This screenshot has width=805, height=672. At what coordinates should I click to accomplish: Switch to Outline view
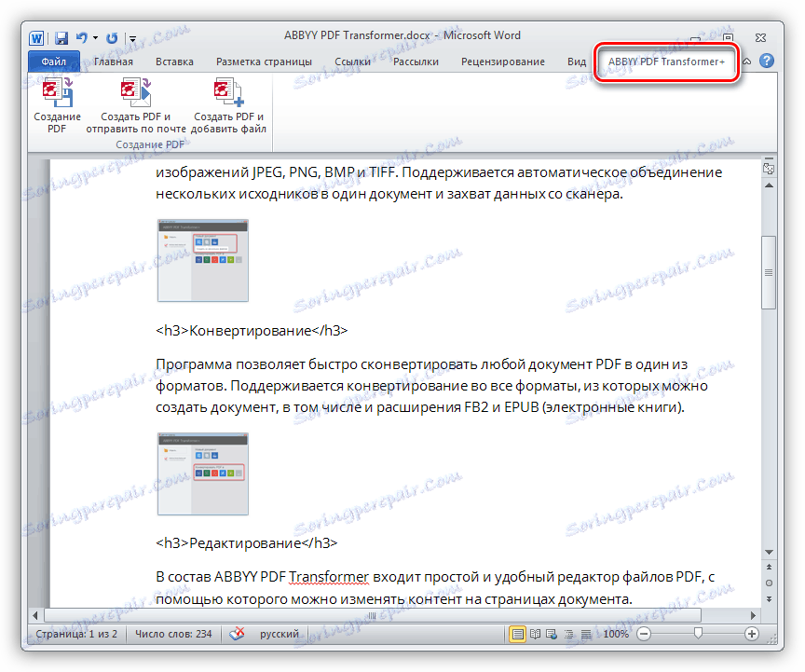click(569, 635)
